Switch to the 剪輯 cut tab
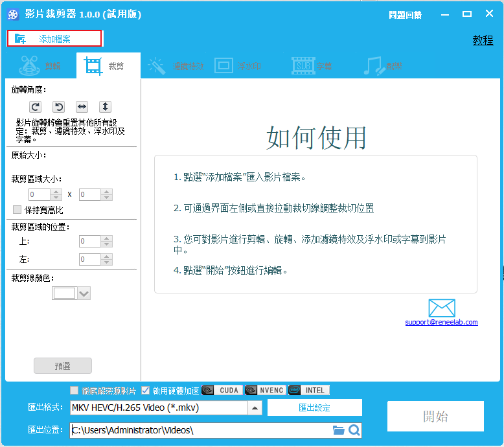This screenshot has width=504, height=447. point(40,65)
